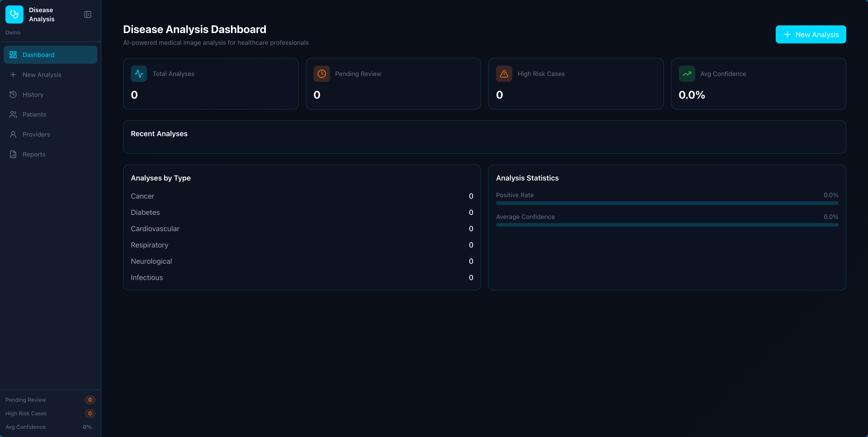The width and height of the screenshot is (868, 437).
Task: Collapse the sidebar with the panel toggle icon
Action: click(88, 14)
